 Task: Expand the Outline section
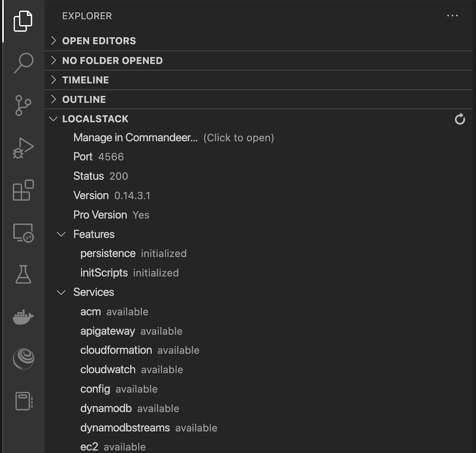258,99
